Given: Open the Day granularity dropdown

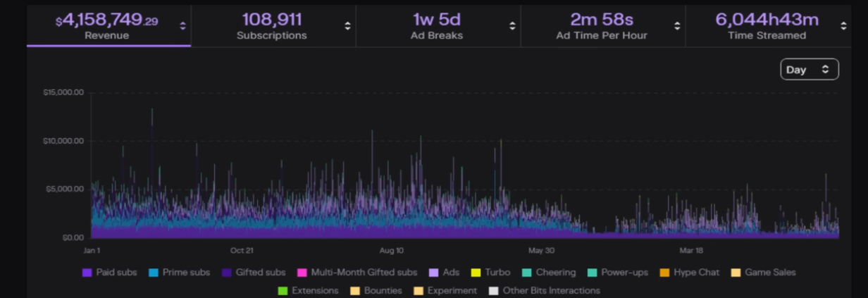Looking at the screenshot, I should coord(809,70).
